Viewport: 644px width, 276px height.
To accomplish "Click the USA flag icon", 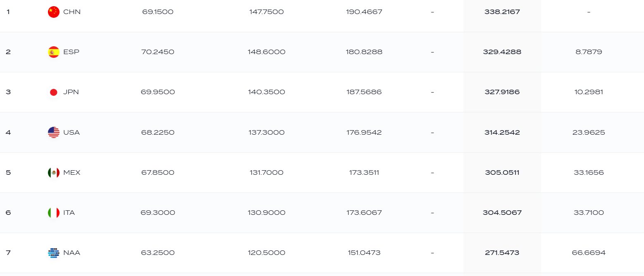I will tap(54, 132).
